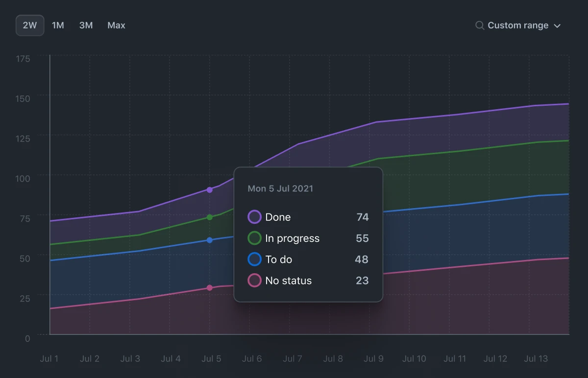Screen dimensions: 588x378
Task: Select the blue To do color ring
Action: coord(254,259)
